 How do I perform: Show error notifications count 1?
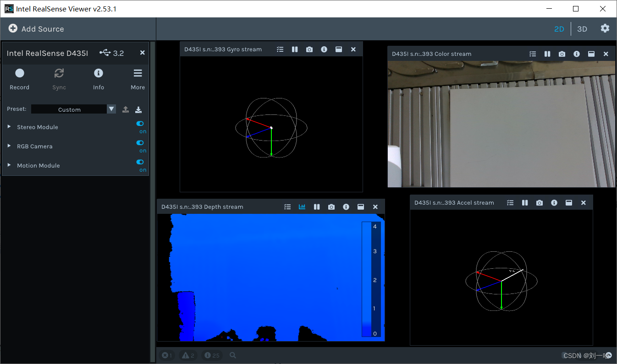167,355
